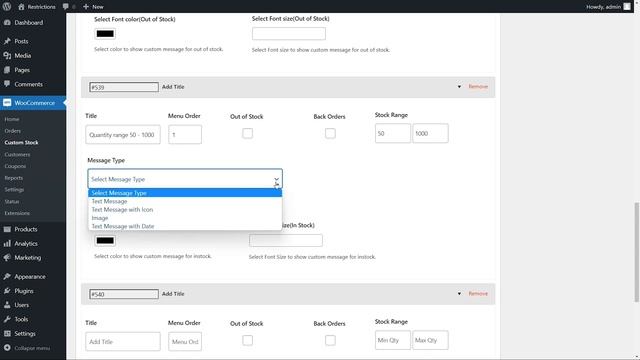Open WooCommerce Orders submenu item
The width and height of the screenshot is (640, 360).
(x=13, y=131)
